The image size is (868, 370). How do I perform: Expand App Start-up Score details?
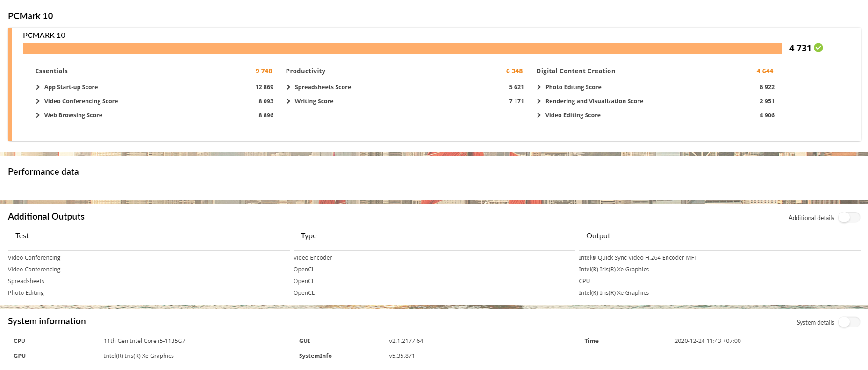[x=38, y=87]
